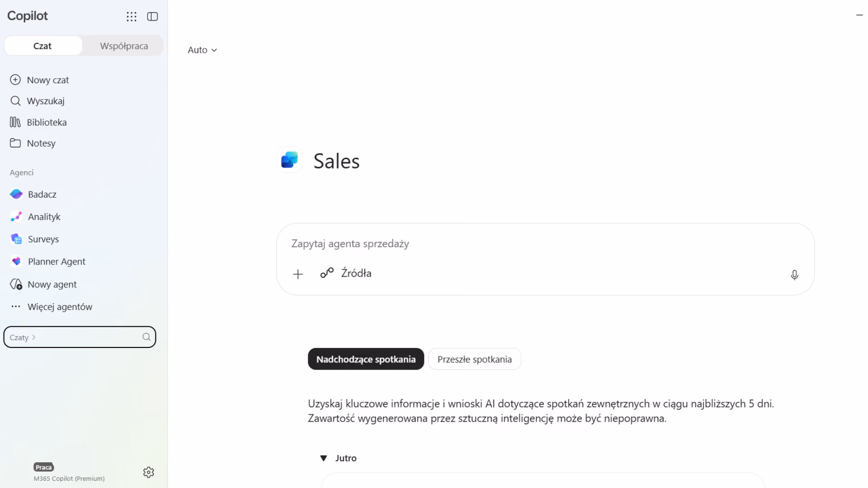Screen dimensions: 868x488
Task: Collapse the Jutro section
Action: [324, 458]
